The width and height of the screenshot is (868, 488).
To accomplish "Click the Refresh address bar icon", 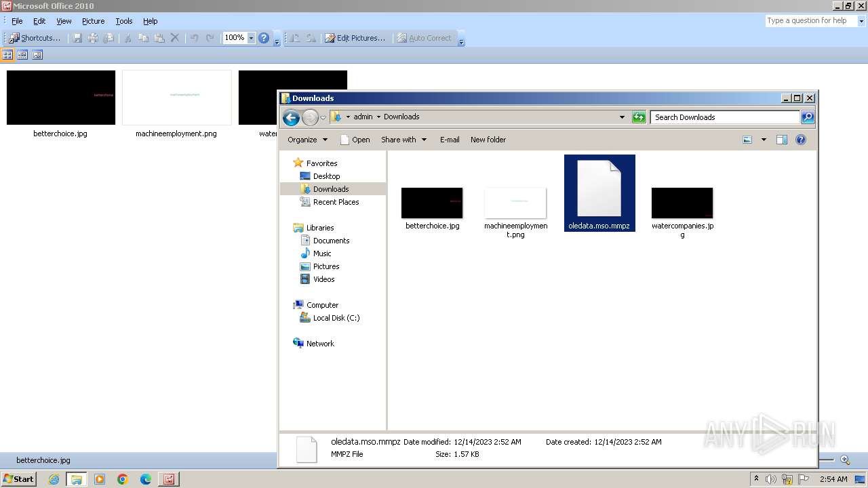I will [639, 117].
